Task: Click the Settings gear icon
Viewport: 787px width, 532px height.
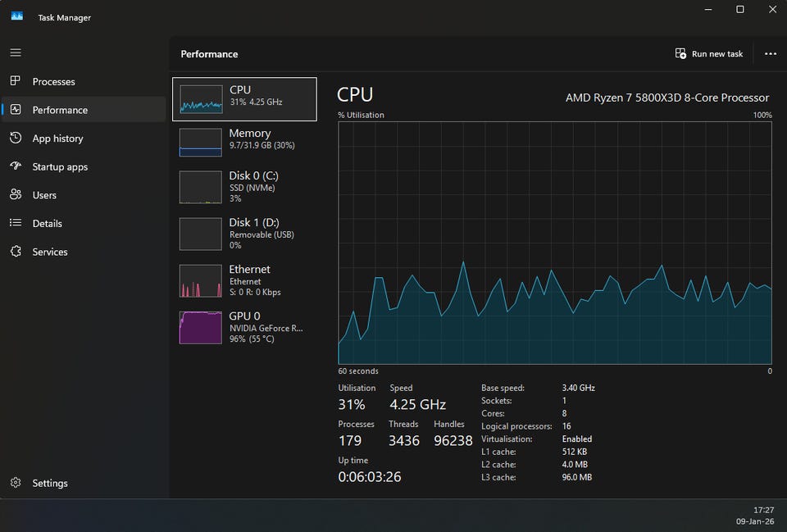Action: [15, 483]
